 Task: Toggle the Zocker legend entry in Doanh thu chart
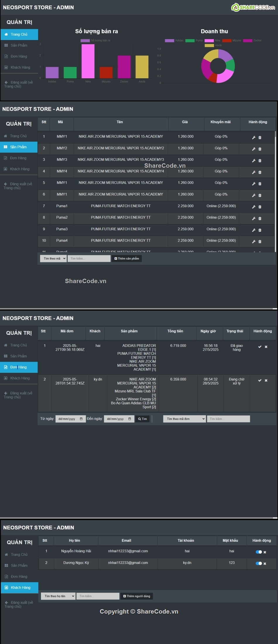252,41
